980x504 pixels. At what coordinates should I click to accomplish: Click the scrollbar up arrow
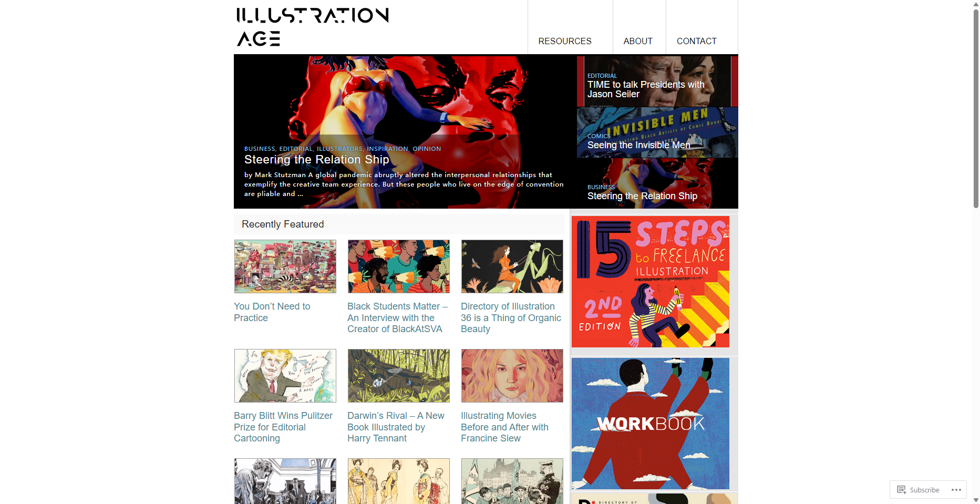976,4
